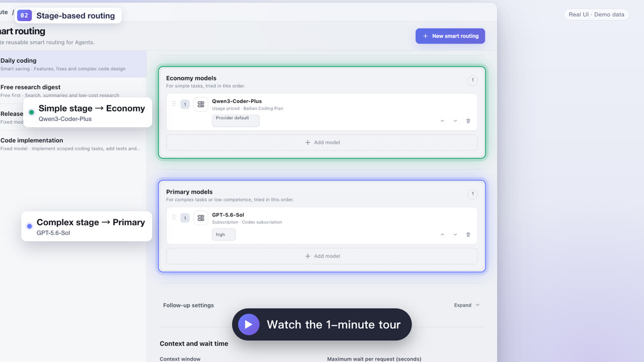Click the Qwen3-Coder-Plus provider icon
This screenshot has width=644, height=362.
coord(201,104)
